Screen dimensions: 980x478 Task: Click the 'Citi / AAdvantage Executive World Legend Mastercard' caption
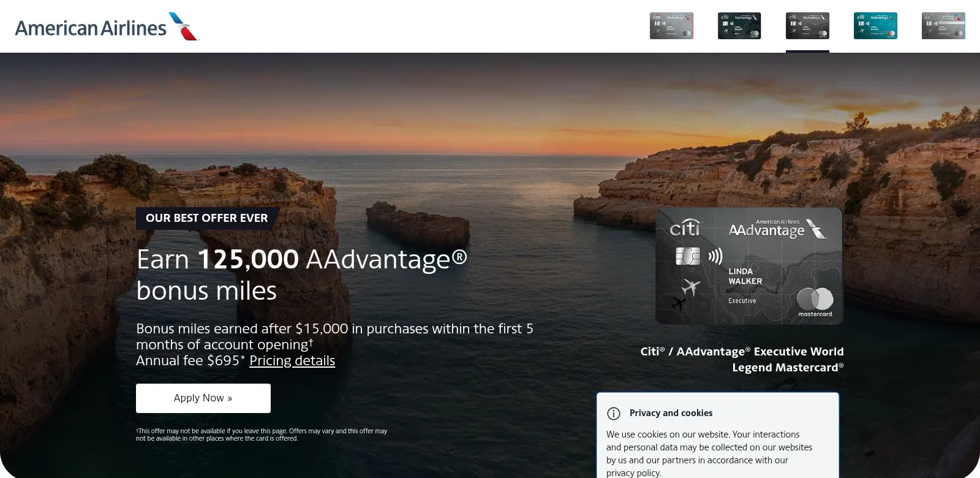tap(742, 359)
